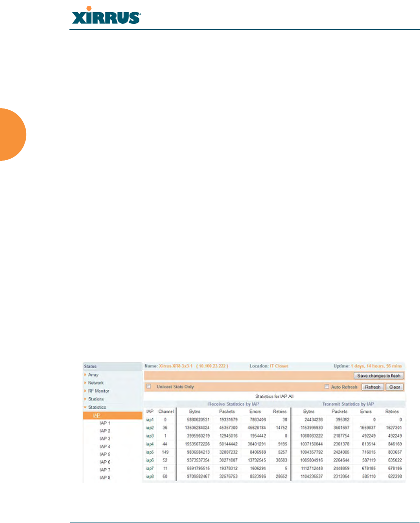Viewport: 420px width, 523px height.
Task: Open IAP 8 statistics in sidebar
Action: [x=105, y=477]
